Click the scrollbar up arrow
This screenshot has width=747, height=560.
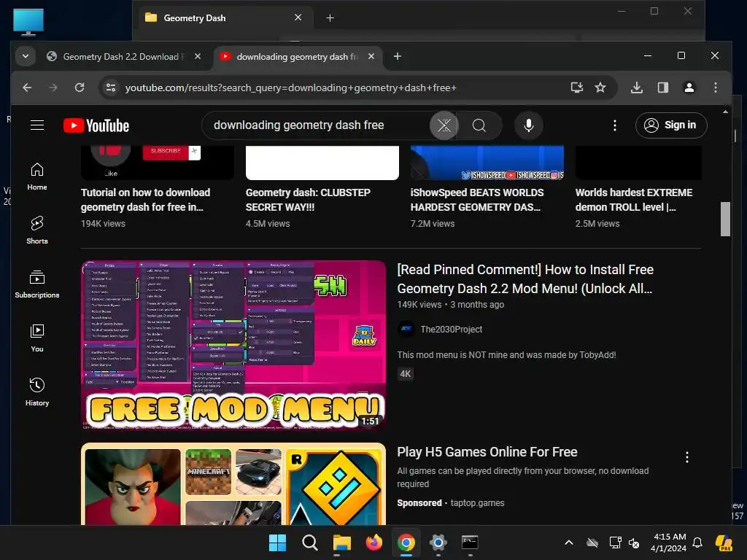(x=725, y=112)
